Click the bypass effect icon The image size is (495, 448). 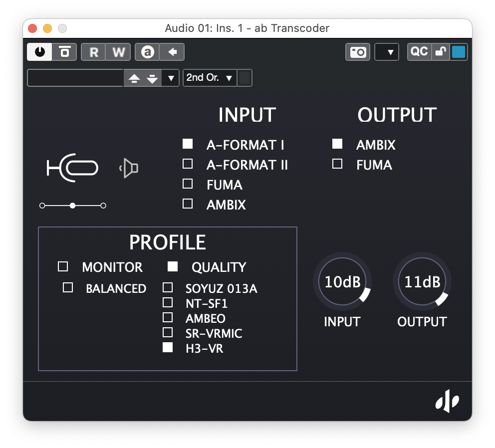coord(64,52)
